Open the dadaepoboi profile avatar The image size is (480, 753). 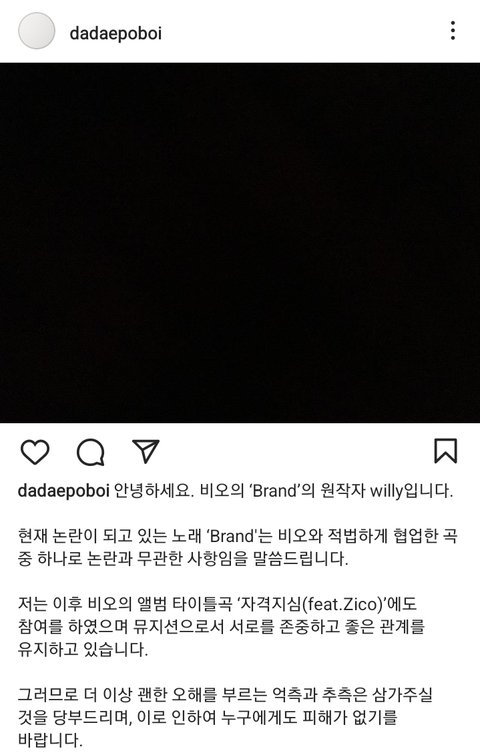pyautogui.click(x=36, y=31)
